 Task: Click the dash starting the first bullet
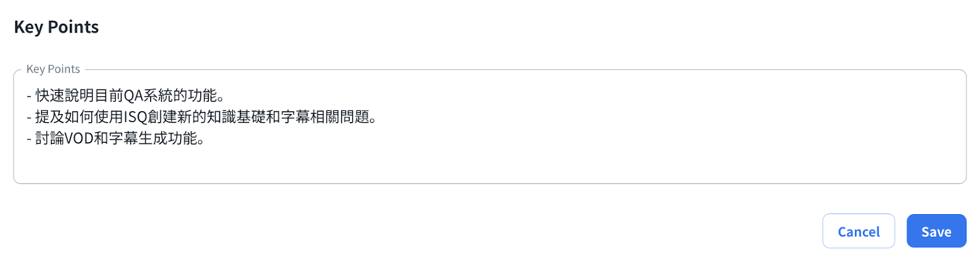click(29, 96)
